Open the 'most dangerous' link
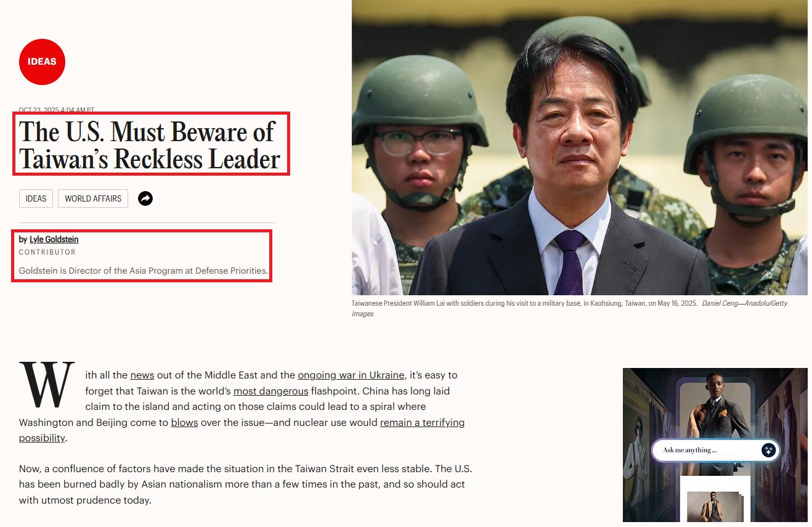Viewport: 812px width, 527px height. 271,391
